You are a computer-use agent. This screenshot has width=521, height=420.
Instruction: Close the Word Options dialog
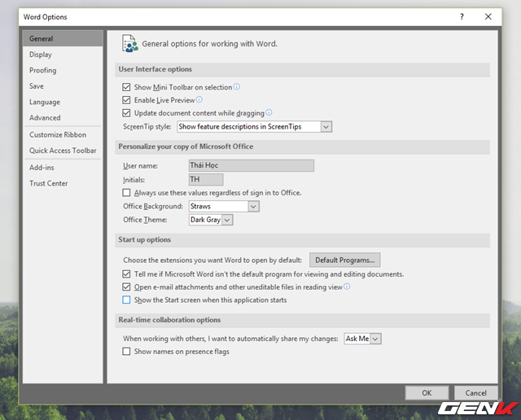tap(488, 16)
